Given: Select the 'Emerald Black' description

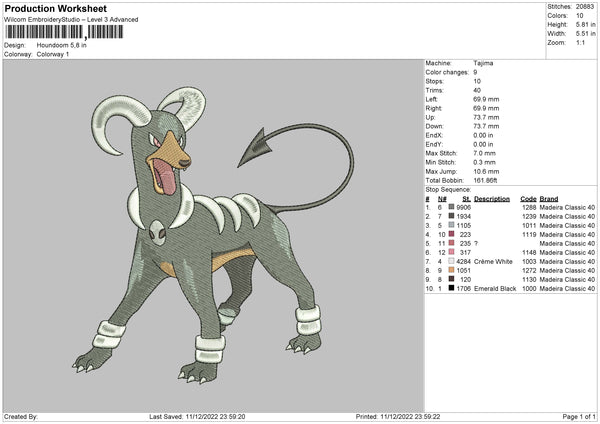Looking at the screenshot, I should pos(495,289).
